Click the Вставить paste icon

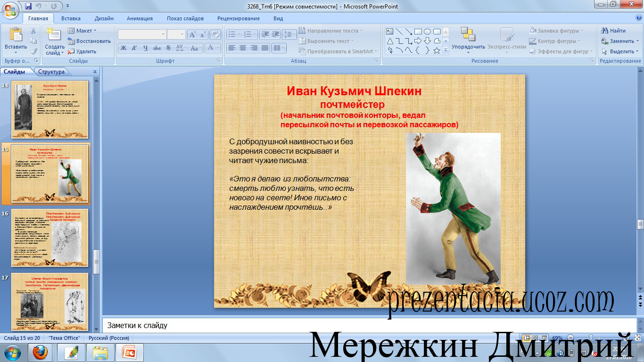tap(16, 35)
